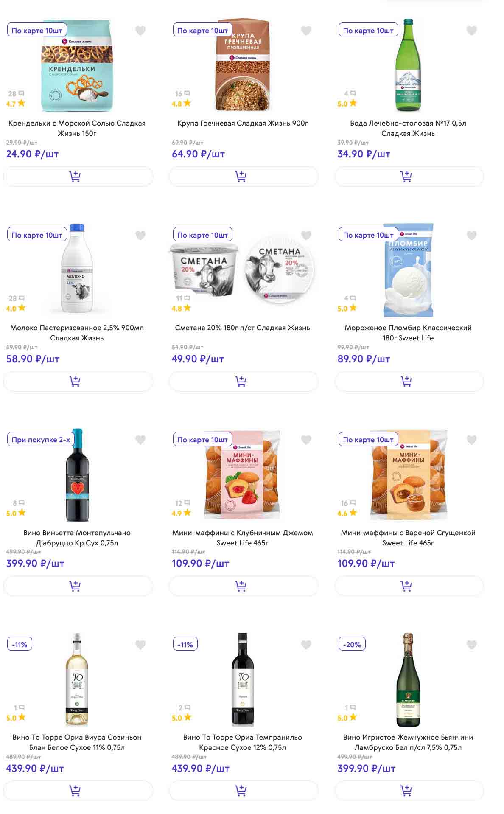
Task: Toggle favorite heart on Сметана 20%
Action: pos(306,235)
